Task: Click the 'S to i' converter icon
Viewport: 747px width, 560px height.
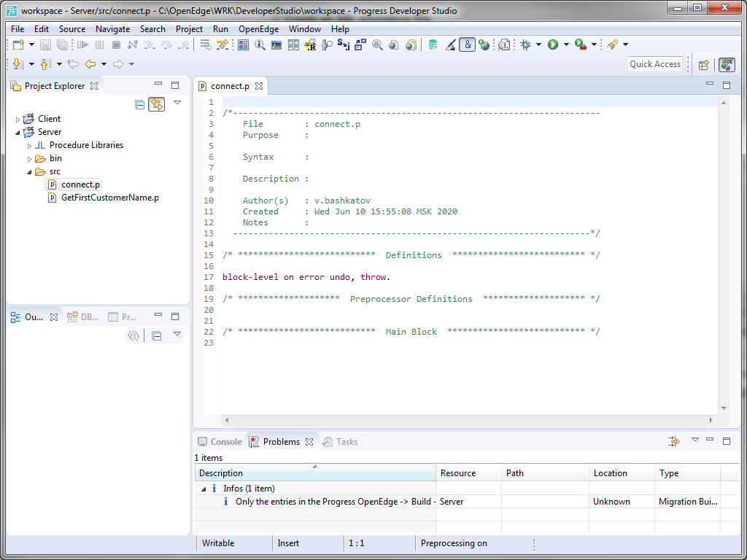Action: click(344, 44)
